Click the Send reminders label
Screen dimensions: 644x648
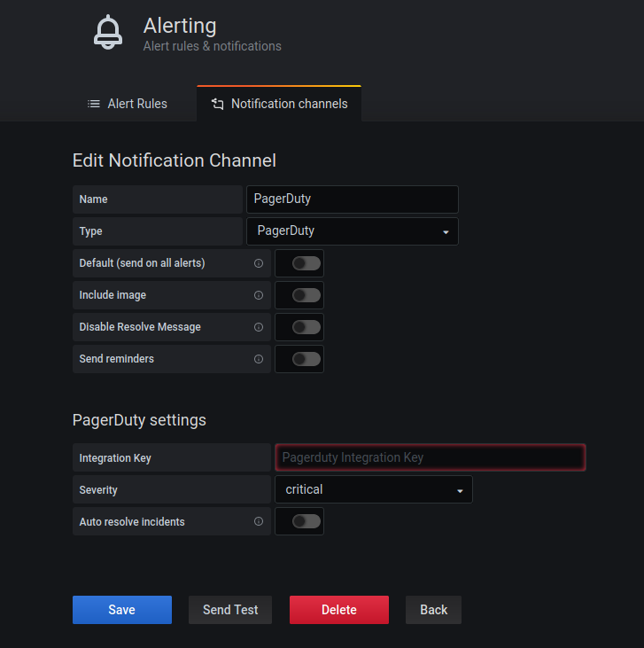[x=117, y=359]
